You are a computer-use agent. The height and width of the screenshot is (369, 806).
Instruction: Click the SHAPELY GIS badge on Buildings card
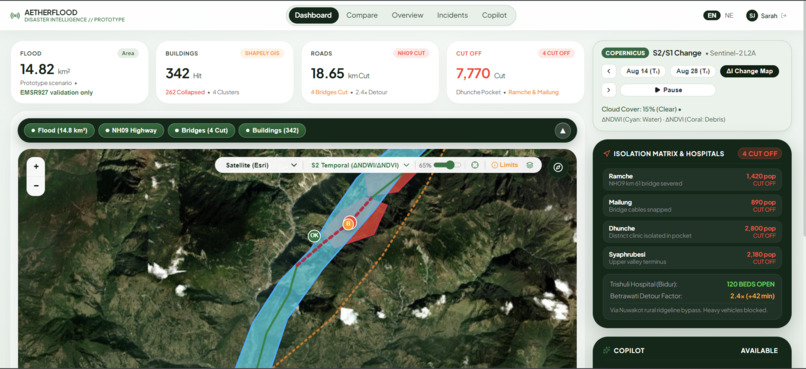coord(262,53)
